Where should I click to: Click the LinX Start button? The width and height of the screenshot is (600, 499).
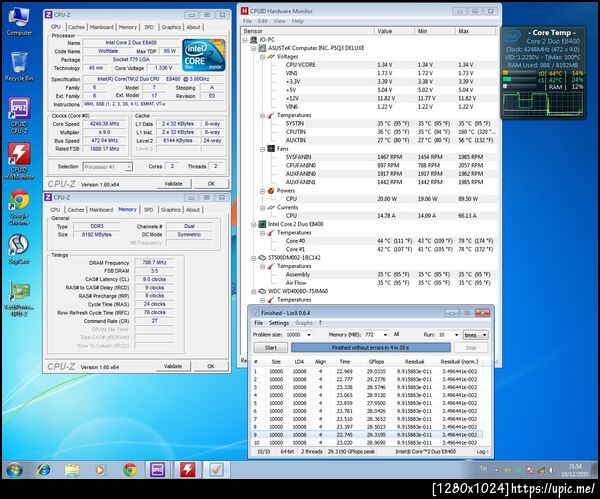tap(271, 347)
